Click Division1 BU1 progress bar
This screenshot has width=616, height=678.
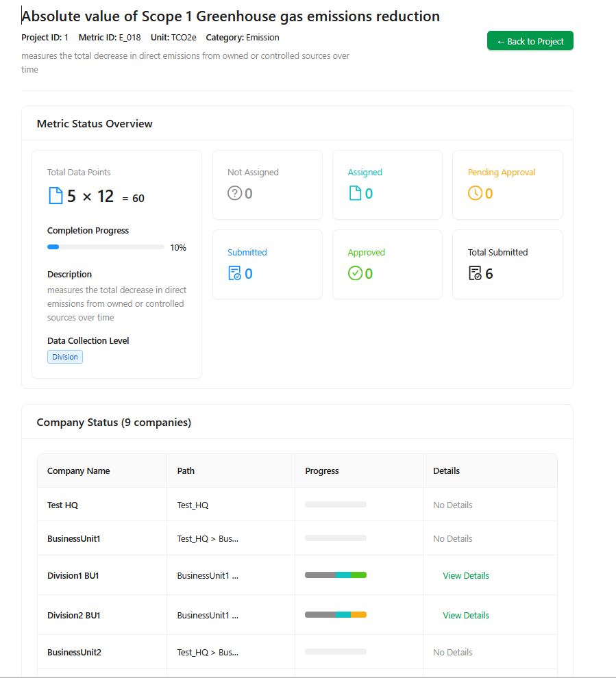[x=336, y=575]
